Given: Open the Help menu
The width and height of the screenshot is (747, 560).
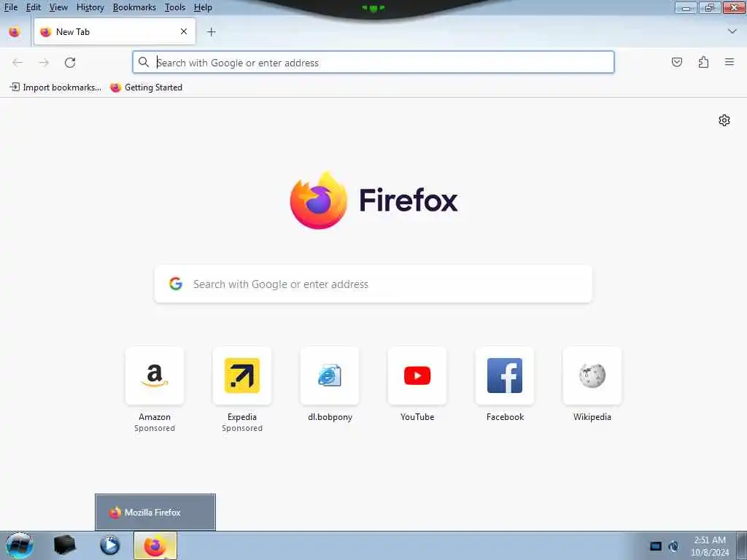Looking at the screenshot, I should 203,7.
